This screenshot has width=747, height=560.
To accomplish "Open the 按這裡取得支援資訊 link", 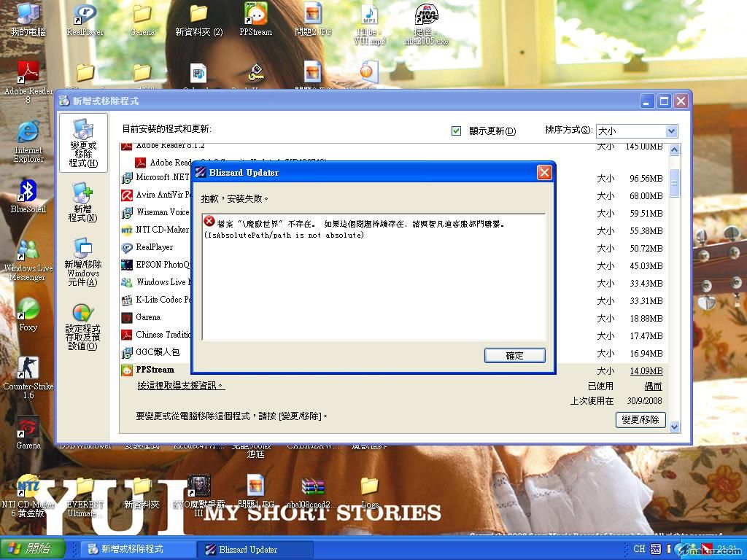I will coord(181,386).
